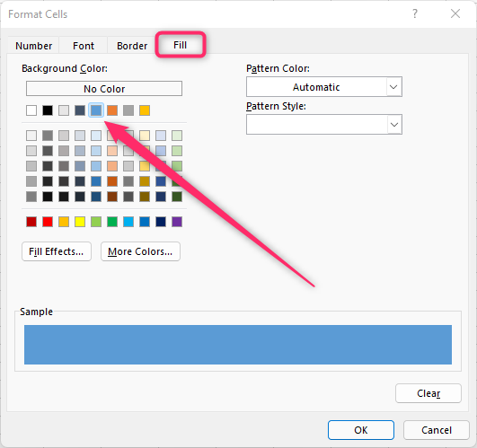Select the purple standard color swatch

[x=177, y=222]
